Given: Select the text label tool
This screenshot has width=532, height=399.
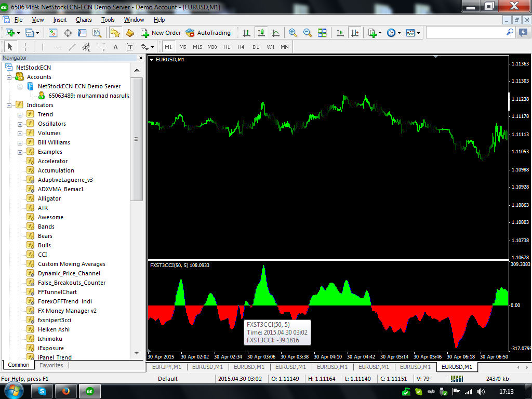Looking at the screenshot, I should pyautogui.click(x=115, y=47).
